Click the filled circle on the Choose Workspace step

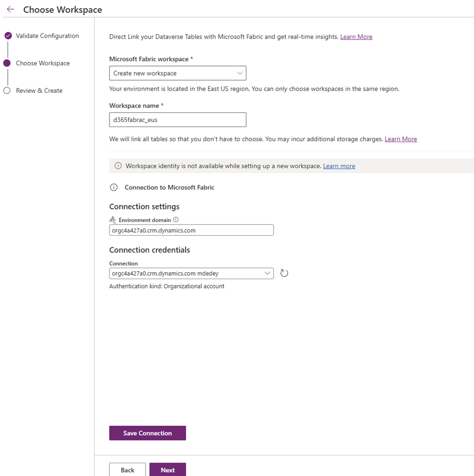coord(7,63)
